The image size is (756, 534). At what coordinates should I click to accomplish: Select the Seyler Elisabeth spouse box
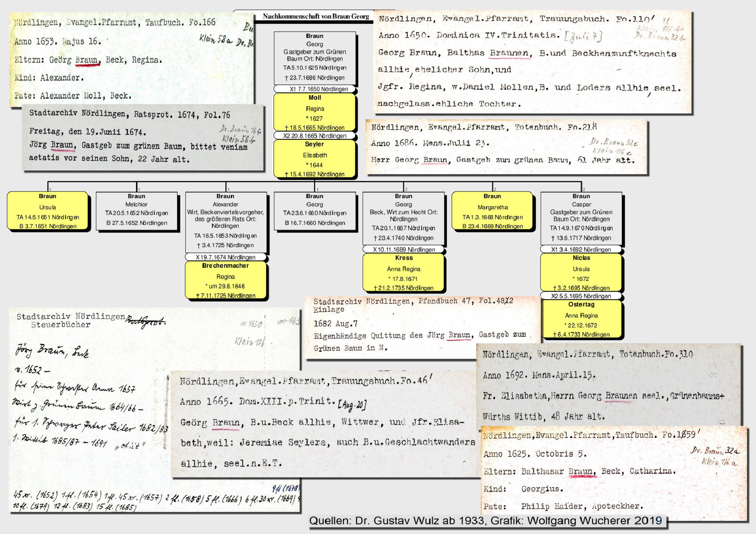click(x=314, y=159)
